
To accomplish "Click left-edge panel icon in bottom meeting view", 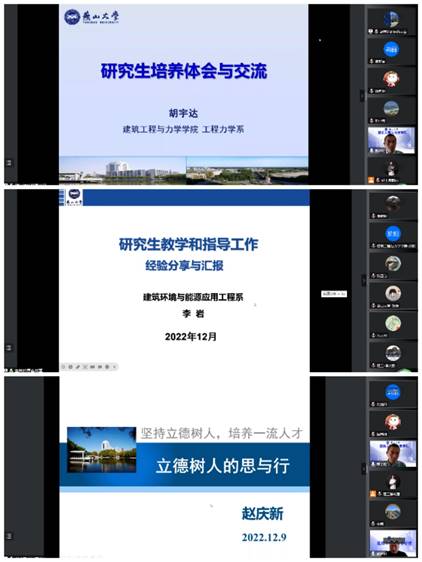I will [9, 537].
